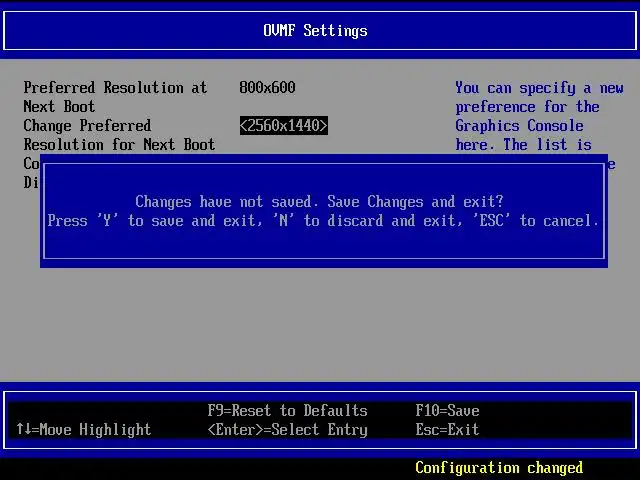640x480 pixels.
Task: Click the 800x600 preferred resolution value
Action: 267,87
